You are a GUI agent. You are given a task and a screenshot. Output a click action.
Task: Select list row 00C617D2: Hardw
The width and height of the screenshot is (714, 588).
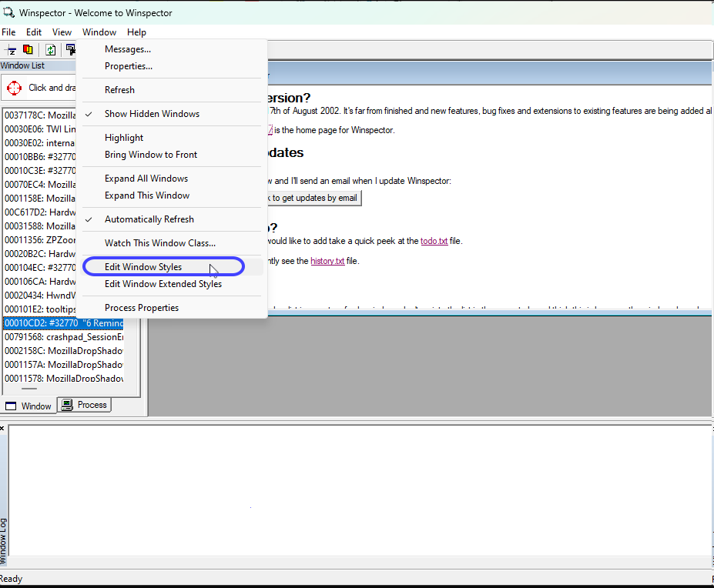tap(40, 212)
